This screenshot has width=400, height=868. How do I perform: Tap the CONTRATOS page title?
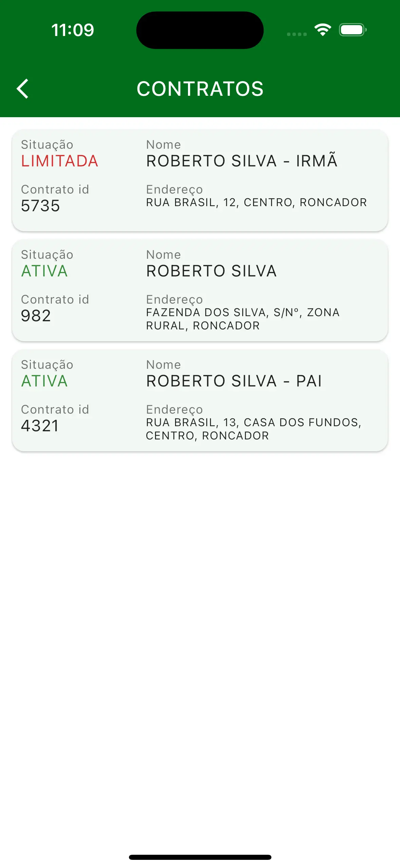point(200,89)
